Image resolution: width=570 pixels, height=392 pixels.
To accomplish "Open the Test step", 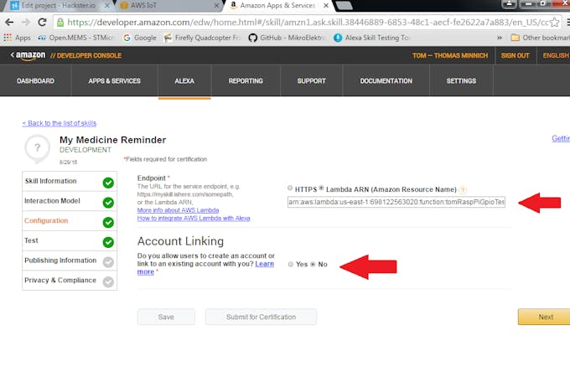I will point(70,240).
